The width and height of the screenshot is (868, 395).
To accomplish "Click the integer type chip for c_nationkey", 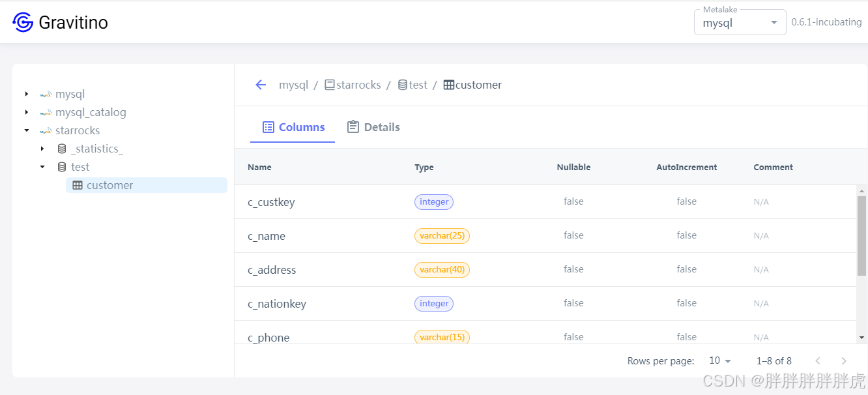I will click(x=434, y=304).
